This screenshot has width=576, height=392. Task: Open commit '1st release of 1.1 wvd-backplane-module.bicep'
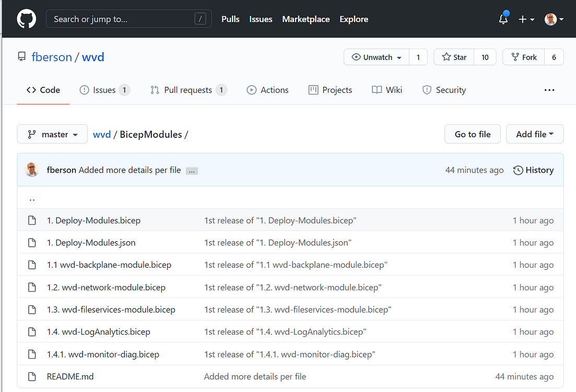(296, 265)
